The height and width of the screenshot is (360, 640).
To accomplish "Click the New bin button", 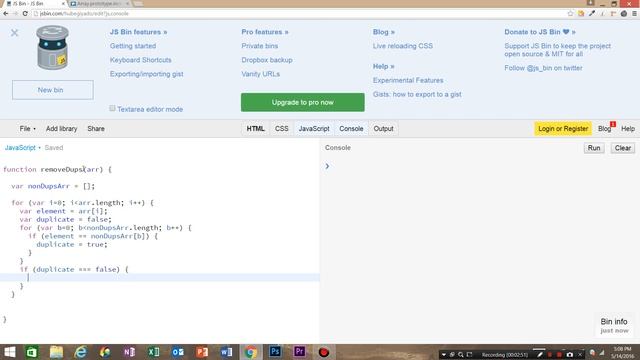I will pyautogui.click(x=53, y=90).
